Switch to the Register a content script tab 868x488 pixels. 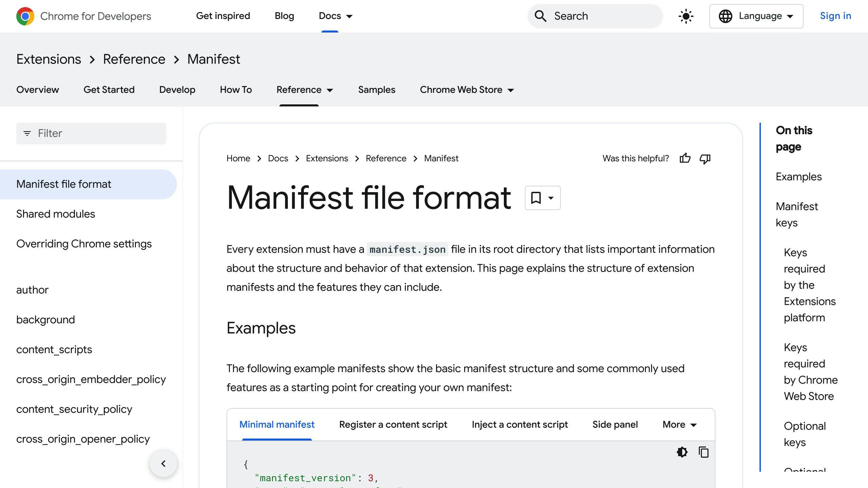(393, 424)
